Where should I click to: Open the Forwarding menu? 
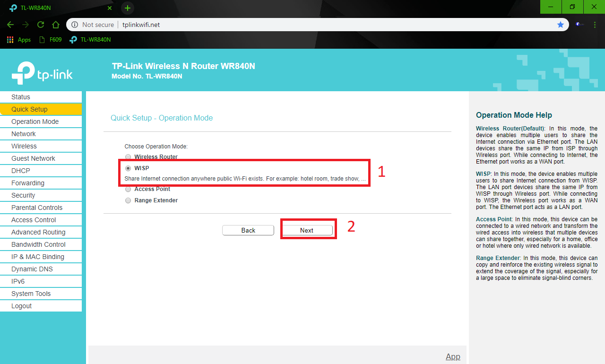41,183
